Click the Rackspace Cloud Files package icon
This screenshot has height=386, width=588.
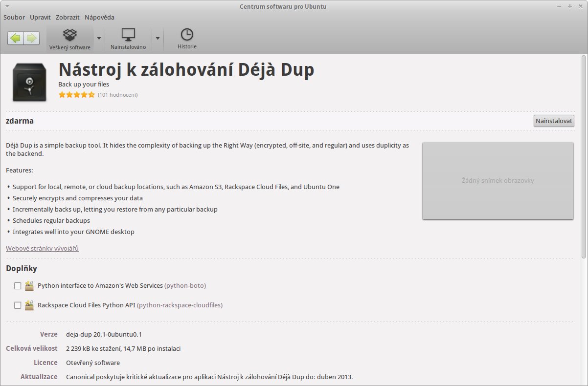click(29, 305)
